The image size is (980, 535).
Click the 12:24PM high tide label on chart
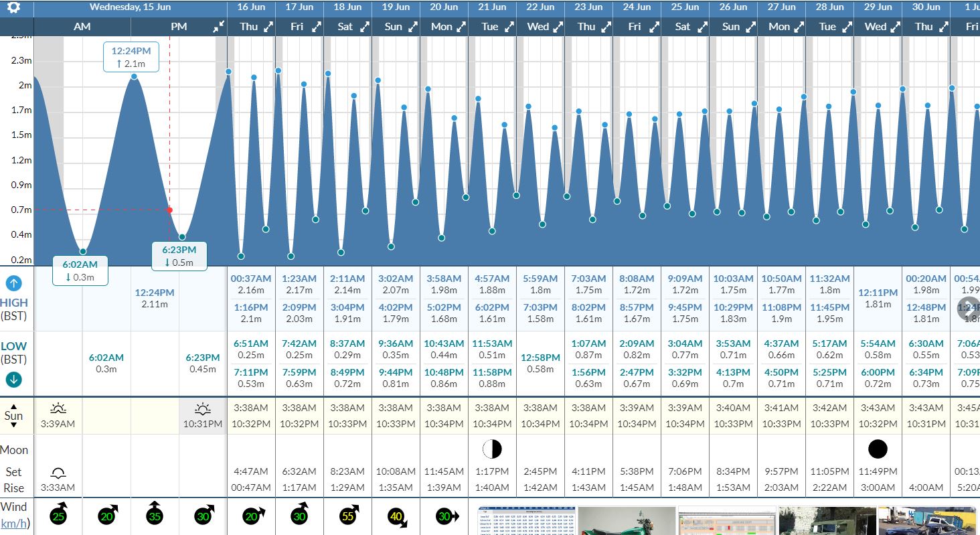(x=131, y=57)
